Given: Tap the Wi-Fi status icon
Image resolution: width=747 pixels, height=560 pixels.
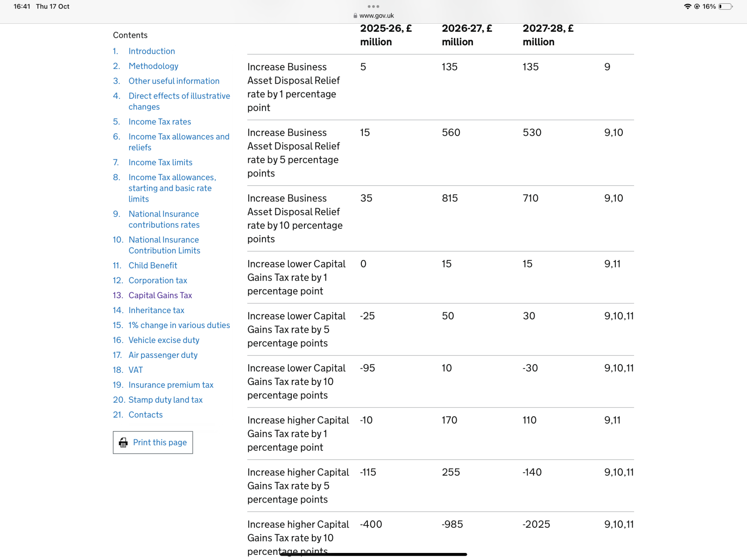Looking at the screenshot, I should tap(688, 7).
